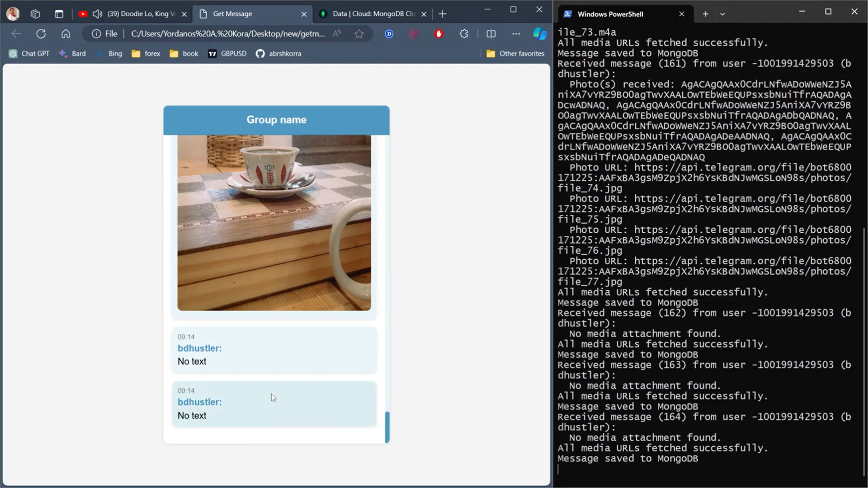
Task: Open browser Settings and more menu
Action: pos(516,33)
